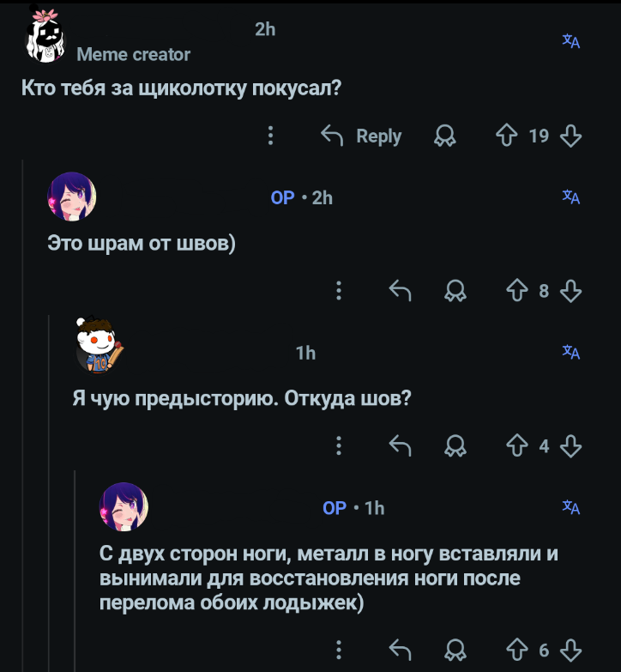This screenshot has height=672, width=621.
Task: Upvote the 'Я чую предысторию' comment
Action: click(517, 445)
